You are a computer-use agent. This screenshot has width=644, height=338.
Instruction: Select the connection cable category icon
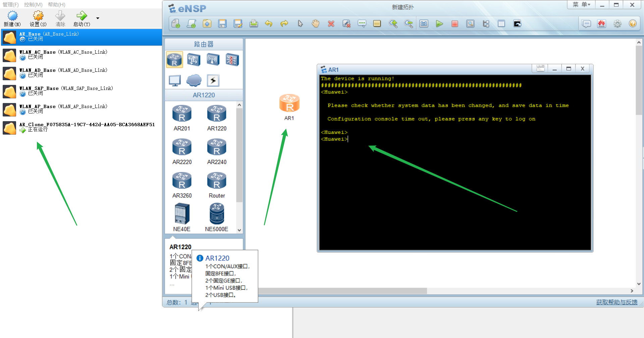[213, 81]
